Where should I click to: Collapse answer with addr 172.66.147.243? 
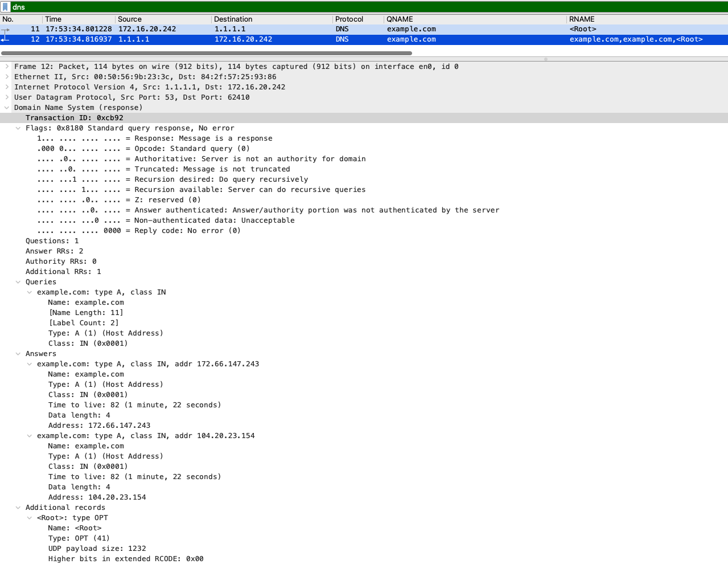[x=30, y=364]
